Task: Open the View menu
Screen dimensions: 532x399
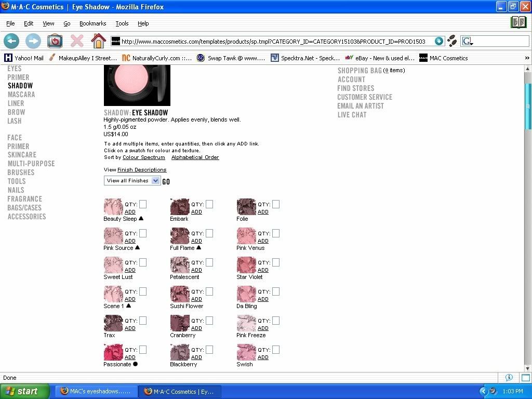Action: coord(48,23)
